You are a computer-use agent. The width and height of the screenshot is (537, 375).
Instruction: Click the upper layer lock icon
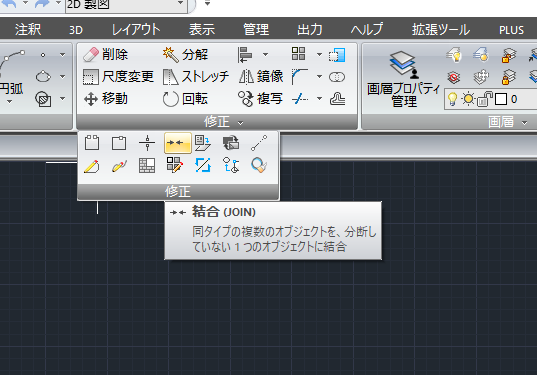point(509,55)
